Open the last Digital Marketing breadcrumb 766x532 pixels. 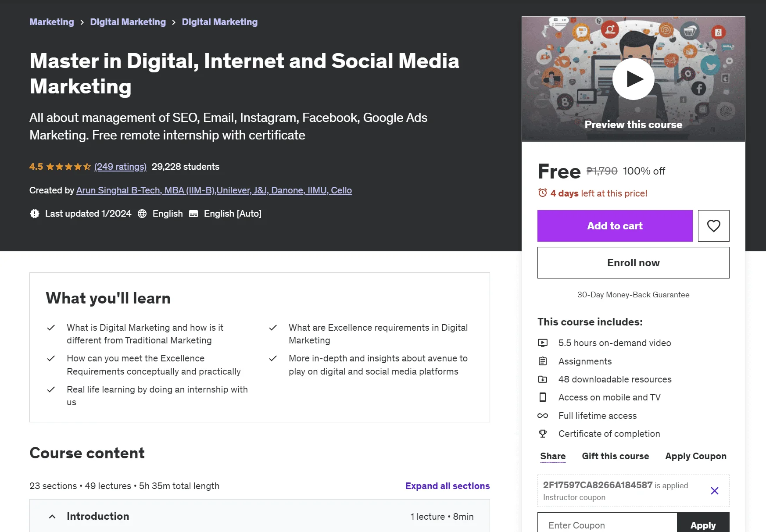pyautogui.click(x=220, y=22)
